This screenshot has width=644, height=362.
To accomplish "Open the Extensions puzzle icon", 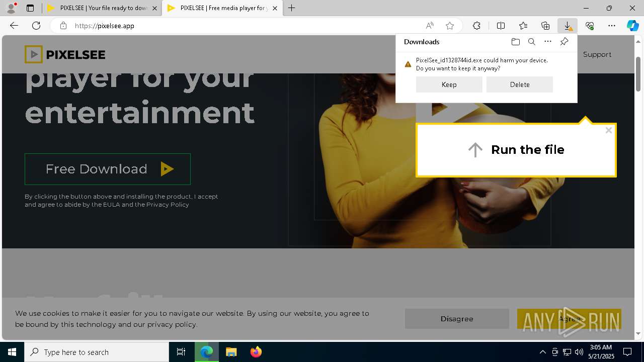I will pyautogui.click(x=476, y=26).
